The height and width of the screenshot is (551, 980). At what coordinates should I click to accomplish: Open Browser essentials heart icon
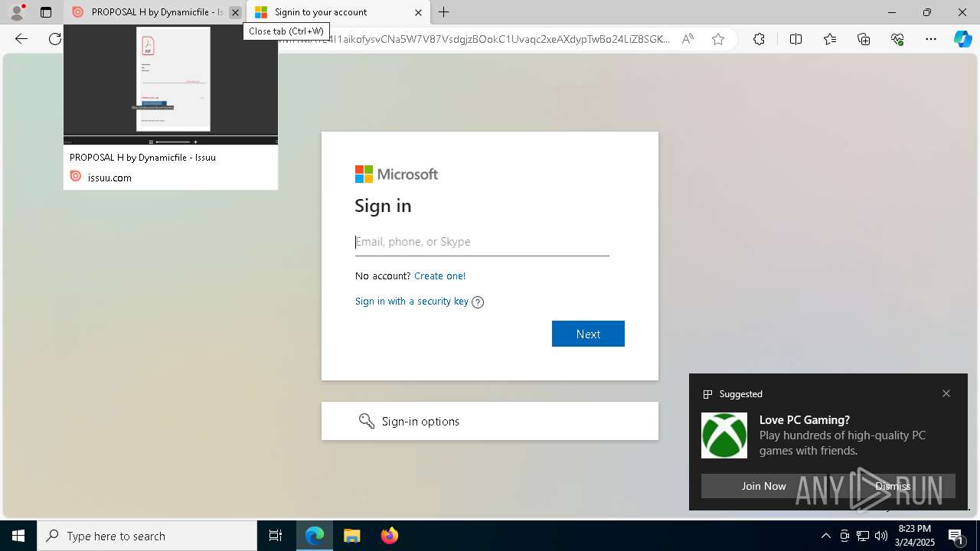[897, 39]
